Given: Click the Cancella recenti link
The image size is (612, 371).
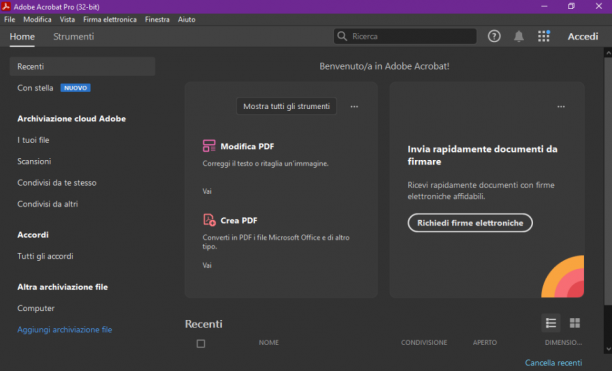Looking at the screenshot, I should point(553,363).
